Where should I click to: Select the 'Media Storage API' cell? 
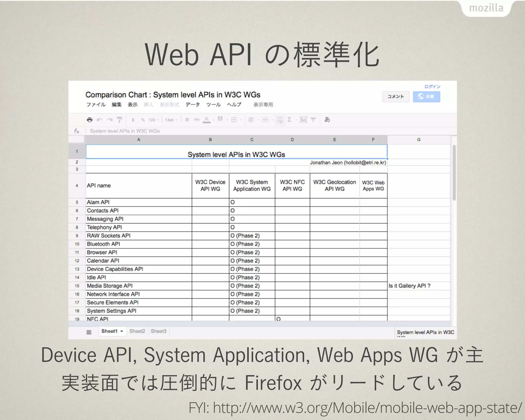tap(139, 286)
